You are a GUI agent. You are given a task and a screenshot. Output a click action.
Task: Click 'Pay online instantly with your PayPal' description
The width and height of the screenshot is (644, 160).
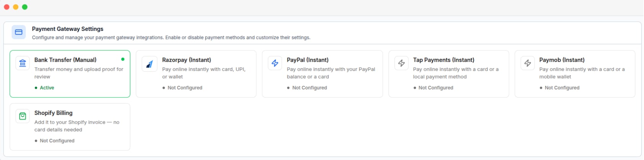coord(331,73)
